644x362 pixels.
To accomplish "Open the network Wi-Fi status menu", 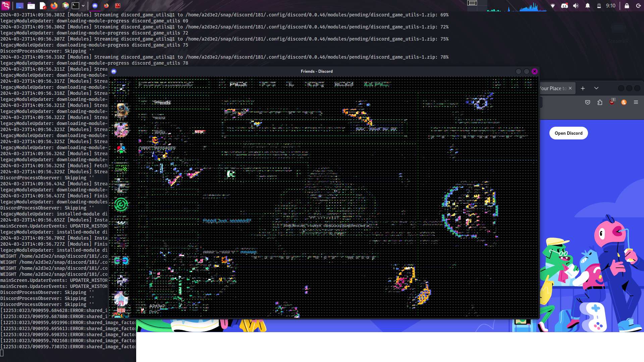I will tap(553, 6).
